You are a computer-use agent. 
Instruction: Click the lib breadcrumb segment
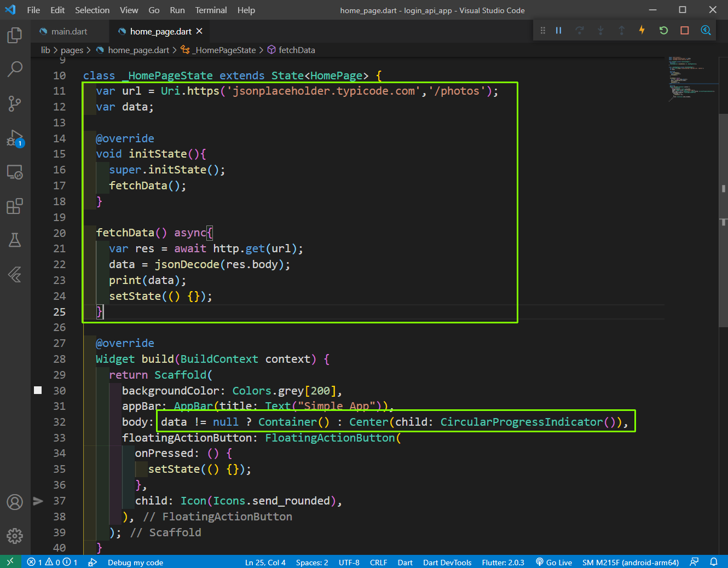tap(45, 50)
